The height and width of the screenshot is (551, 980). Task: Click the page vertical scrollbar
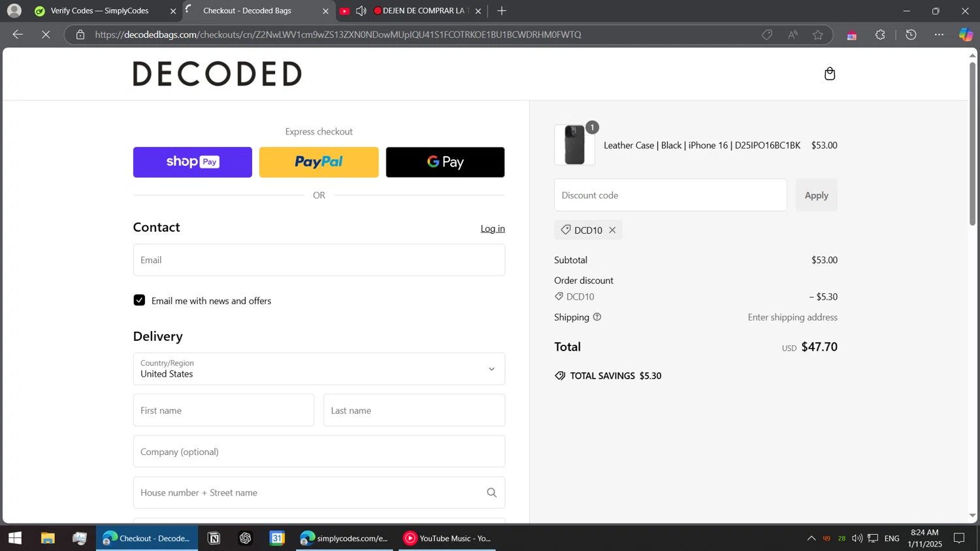pos(972,144)
